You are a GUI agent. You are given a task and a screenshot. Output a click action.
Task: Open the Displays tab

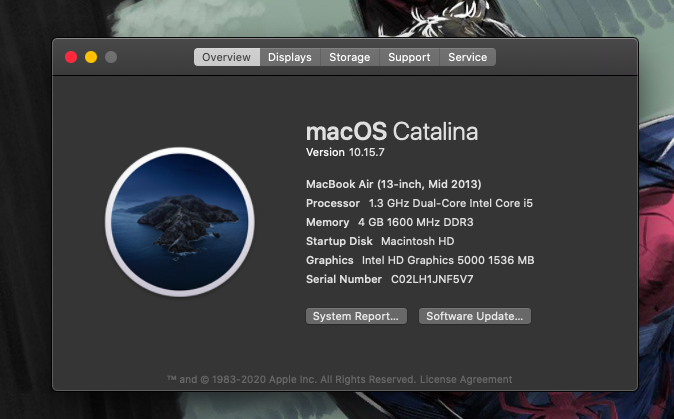[290, 57]
